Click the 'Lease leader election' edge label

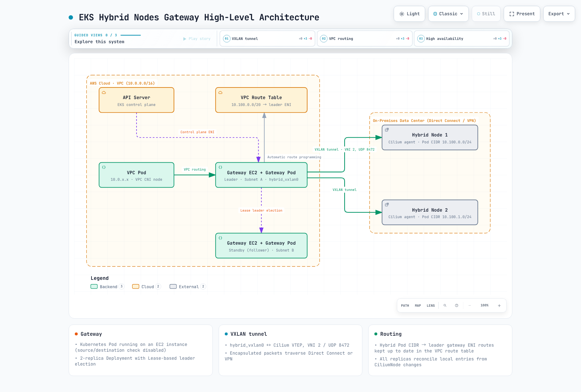[x=261, y=211]
